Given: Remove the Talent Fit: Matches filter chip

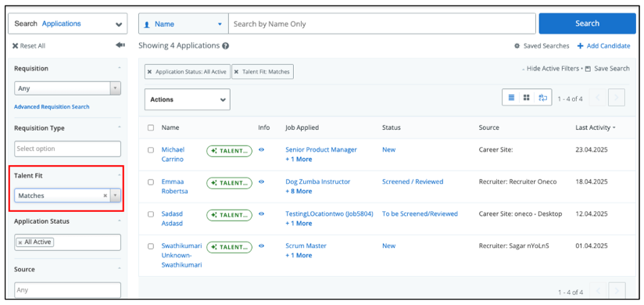Looking at the screenshot, I should pos(237,71).
